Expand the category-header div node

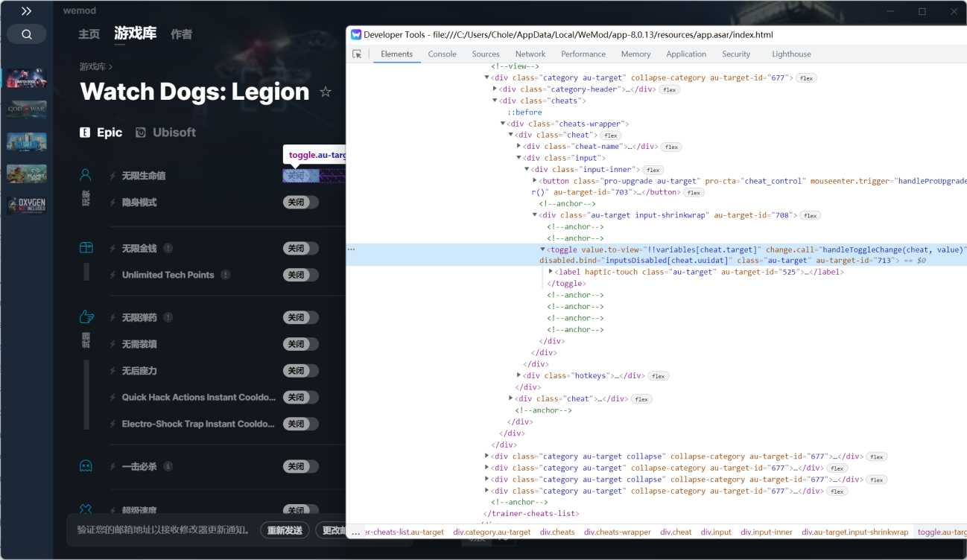click(x=495, y=89)
